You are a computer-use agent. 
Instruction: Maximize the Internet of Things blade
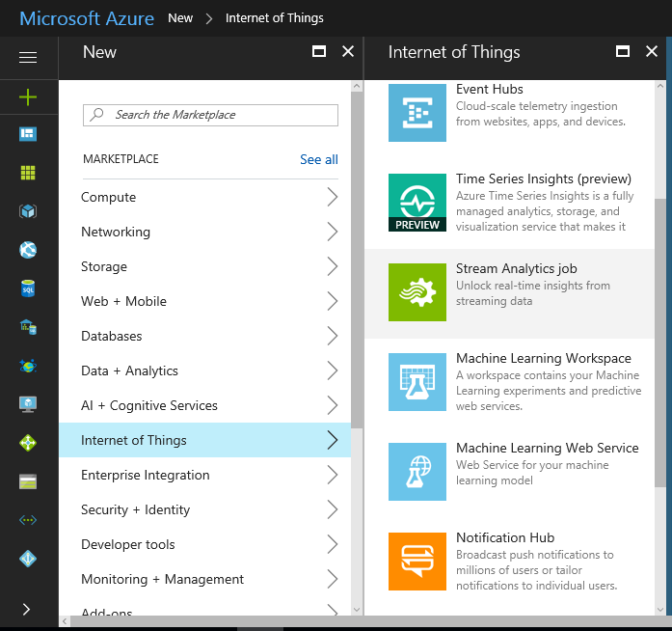pos(622,51)
